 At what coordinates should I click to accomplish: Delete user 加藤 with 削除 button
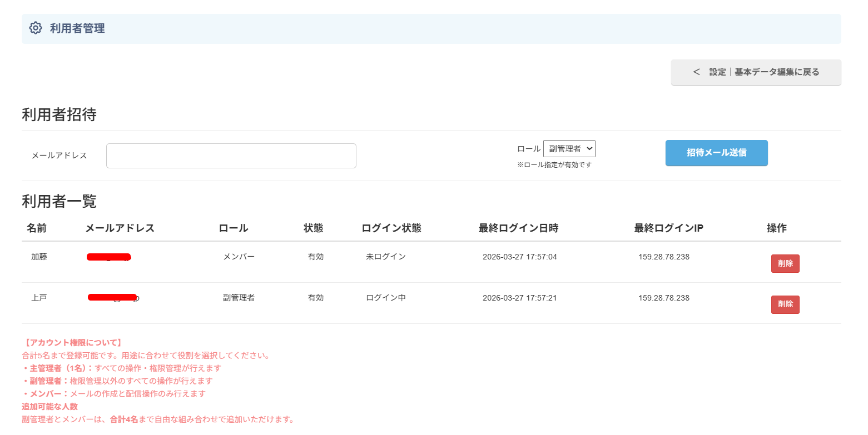click(x=785, y=263)
